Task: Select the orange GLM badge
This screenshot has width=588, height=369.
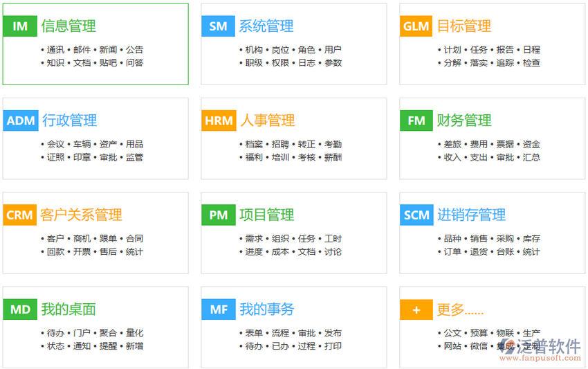Action: click(416, 26)
